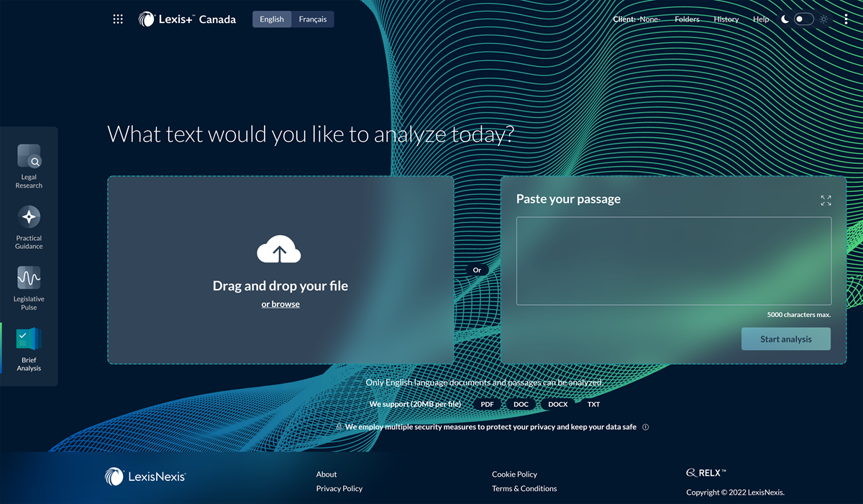Open the About footer link
This screenshot has width=863, height=504.
[327, 475]
